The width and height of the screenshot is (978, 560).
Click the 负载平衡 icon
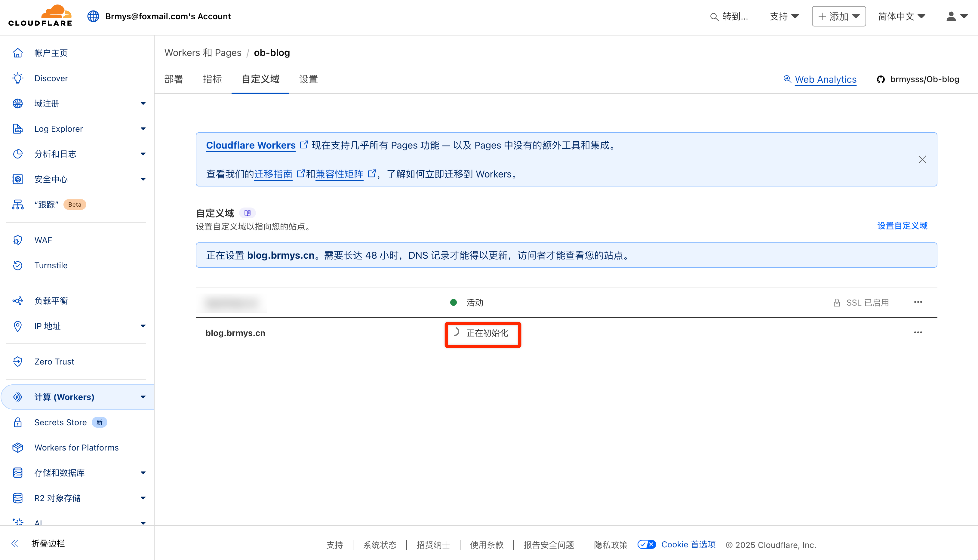coord(18,301)
